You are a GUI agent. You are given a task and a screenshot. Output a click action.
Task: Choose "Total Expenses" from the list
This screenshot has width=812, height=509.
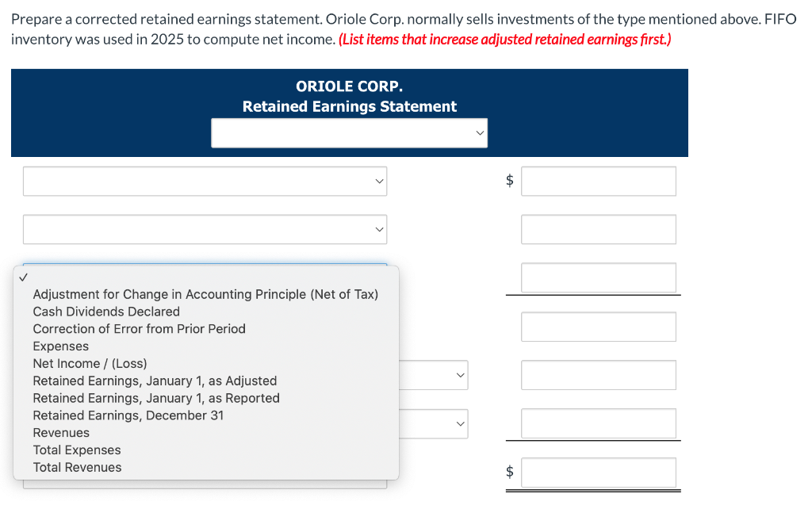point(76,450)
